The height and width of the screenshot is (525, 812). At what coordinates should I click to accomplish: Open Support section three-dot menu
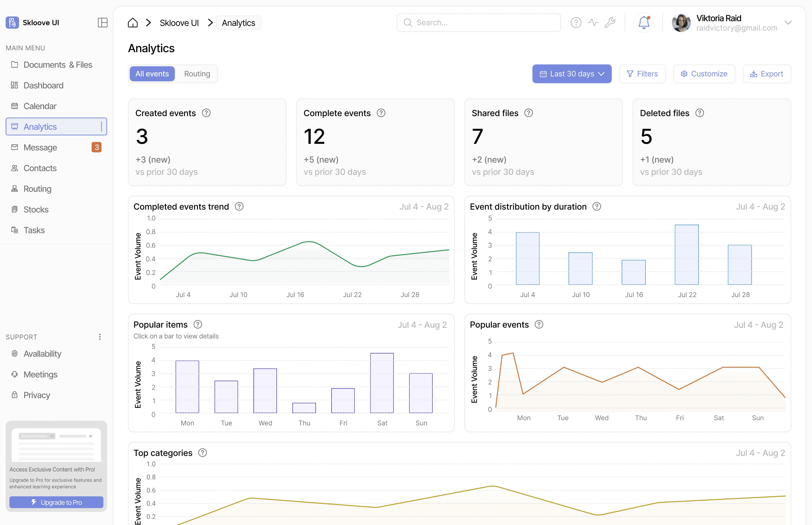point(100,337)
